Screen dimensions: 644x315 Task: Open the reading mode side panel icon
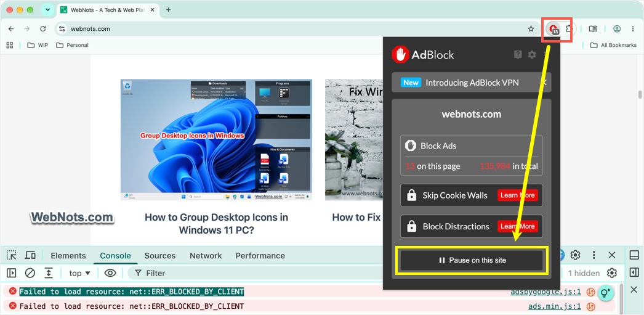pos(593,29)
